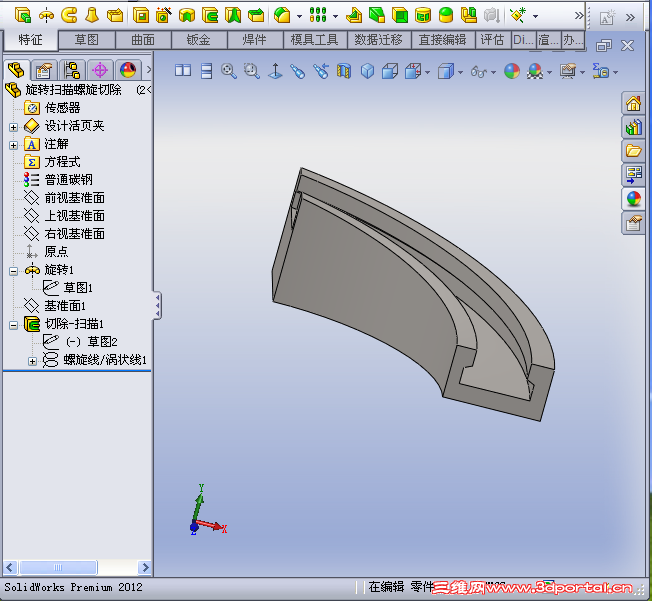Select the Wrap tool
The width and height of the screenshot is (652, 601).
423,15
